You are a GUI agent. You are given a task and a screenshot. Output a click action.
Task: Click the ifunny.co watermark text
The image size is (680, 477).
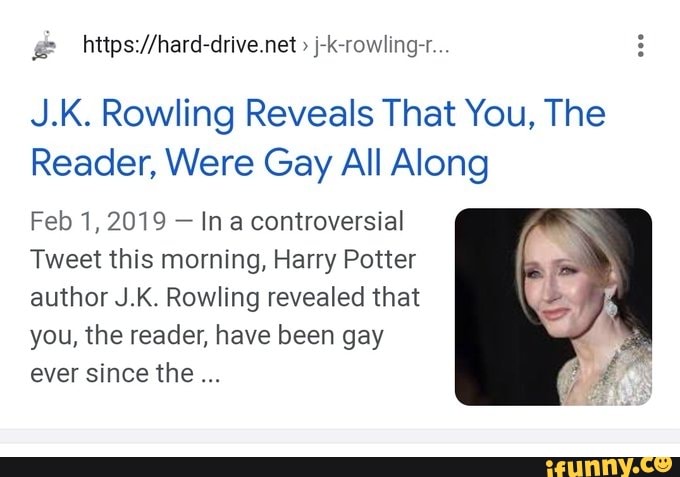point(609,466)
